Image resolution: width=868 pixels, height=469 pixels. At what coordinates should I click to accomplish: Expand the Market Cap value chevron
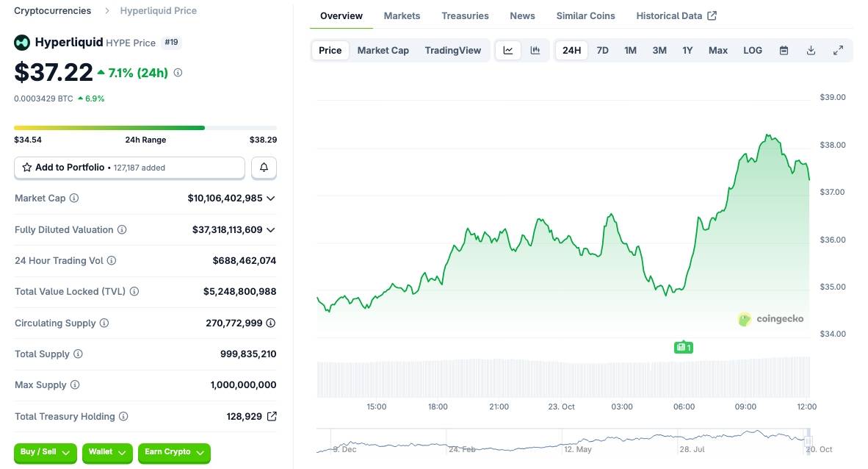pyautogui.click(x=271, y=198)
